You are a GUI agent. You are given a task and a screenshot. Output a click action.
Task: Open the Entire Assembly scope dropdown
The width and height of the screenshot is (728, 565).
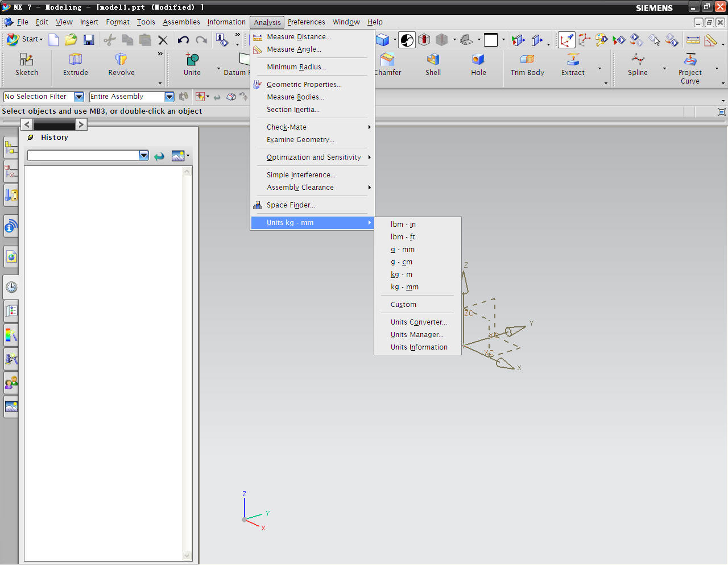169,97
